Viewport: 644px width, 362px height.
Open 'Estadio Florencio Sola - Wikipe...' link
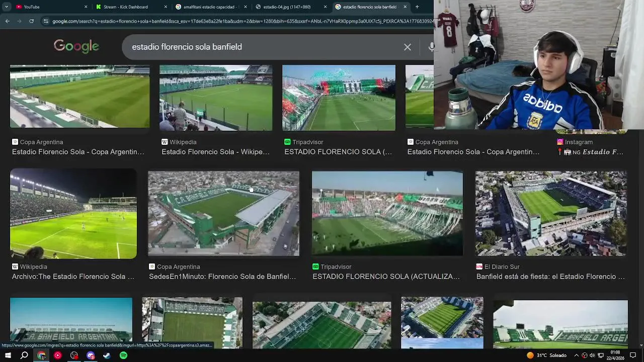pos(215,152)
